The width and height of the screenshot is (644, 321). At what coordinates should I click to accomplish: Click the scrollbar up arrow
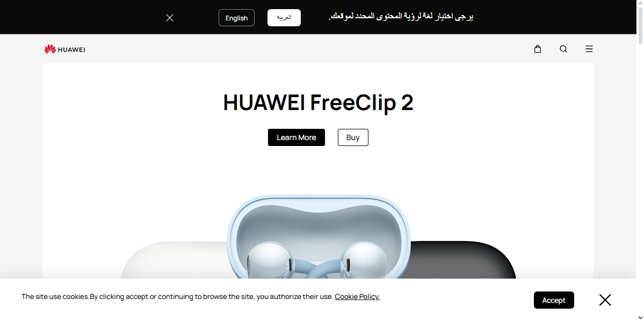point(640,3)
